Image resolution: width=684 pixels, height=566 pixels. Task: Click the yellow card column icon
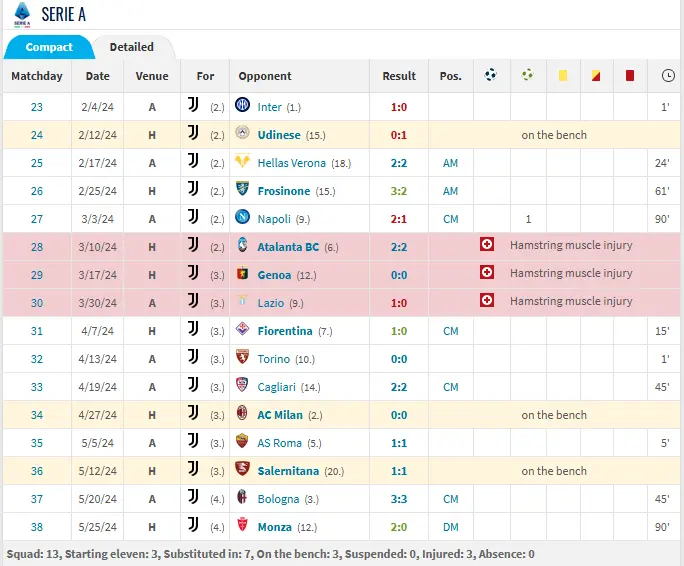[562, 76]
